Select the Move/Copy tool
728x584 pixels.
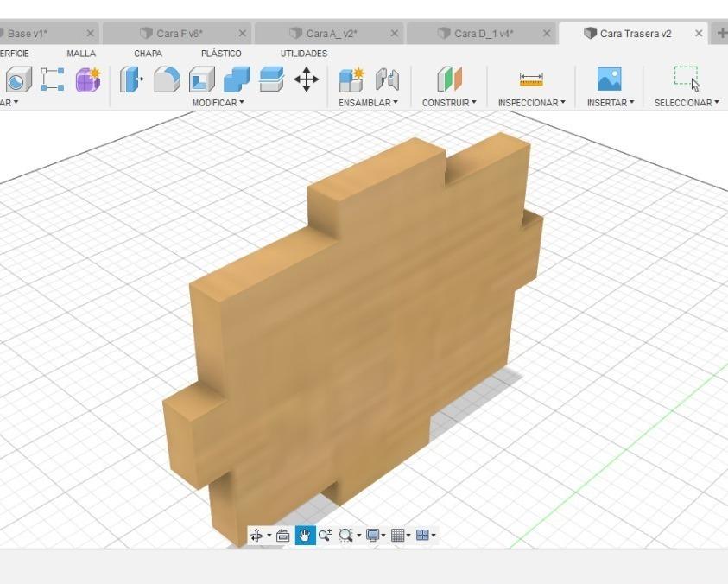tap(307, 79)
